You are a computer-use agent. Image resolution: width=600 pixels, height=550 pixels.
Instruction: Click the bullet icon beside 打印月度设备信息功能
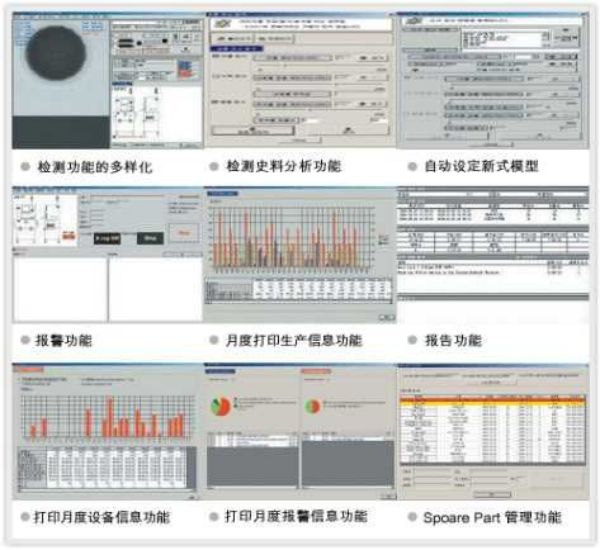[x=23, y=518]
